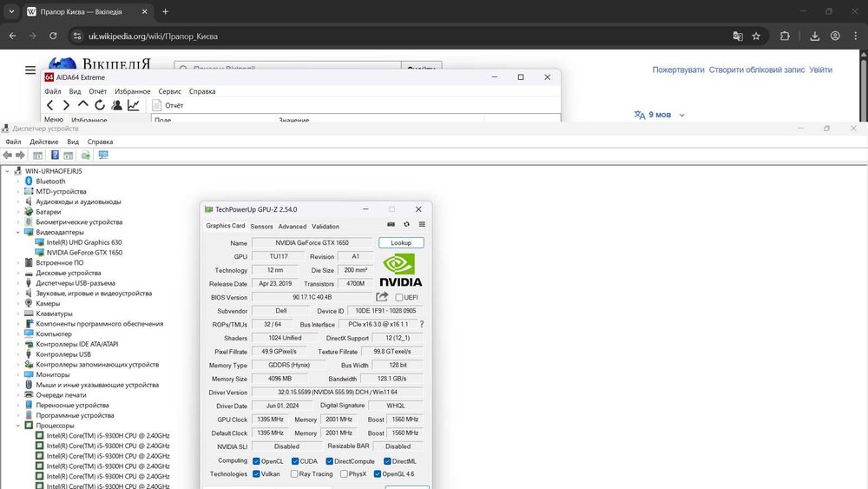
Task: Click AIDA64 back arrow icon
Action: [50, 105]
